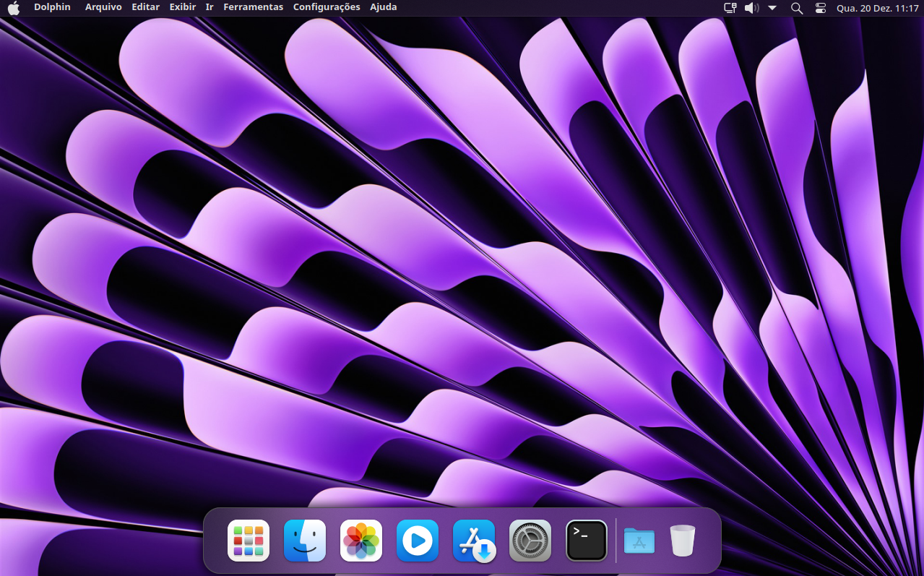Launch the Finder file manager from dock
Screen dimensions: 924x576
pyautogui.click(x=305, y=541)
